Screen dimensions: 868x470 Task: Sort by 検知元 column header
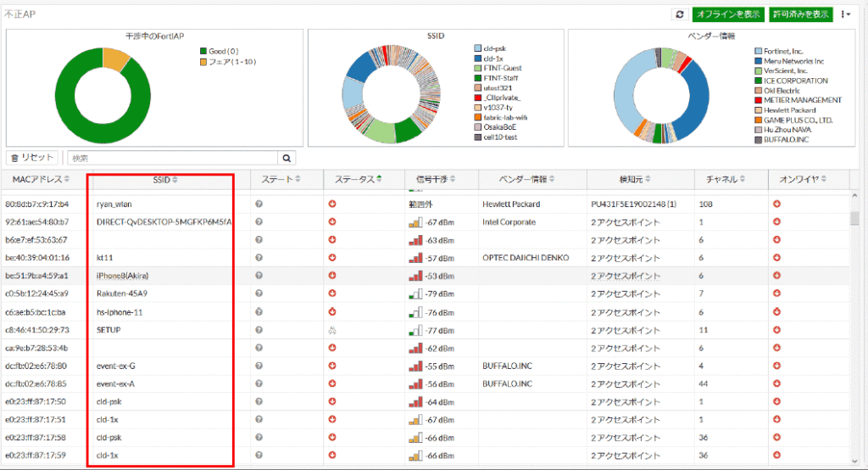click(x=634, y=179)
